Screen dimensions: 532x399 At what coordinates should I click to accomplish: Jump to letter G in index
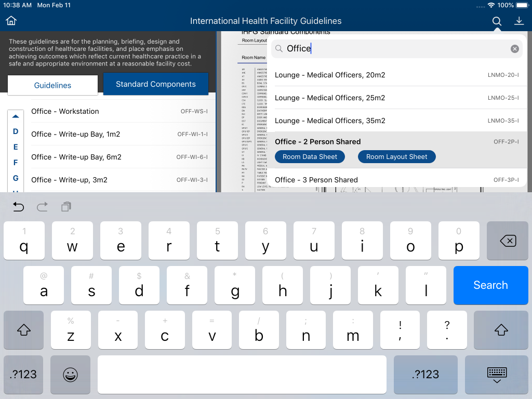(x=16, y=178)
